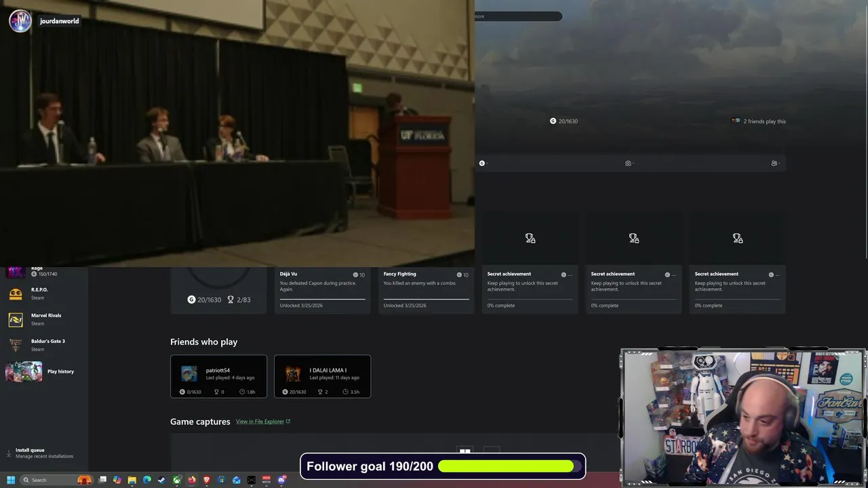Select Marvel Rivals in the sidebar list
The width and height of the screenshot is (868, 488).
tap(44, 319)
